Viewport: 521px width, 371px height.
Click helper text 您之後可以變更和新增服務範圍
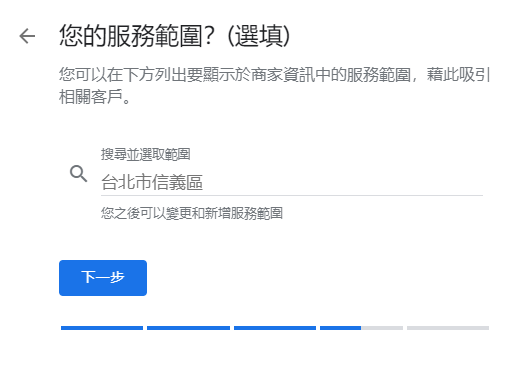point(192,213)
